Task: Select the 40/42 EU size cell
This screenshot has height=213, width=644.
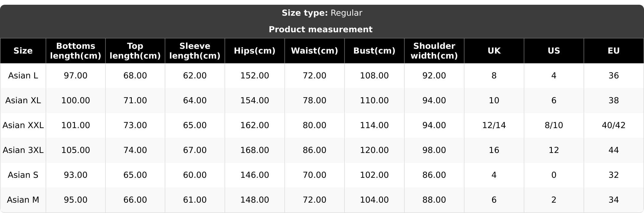Action: pyautogui.click(x=613, y=125)
